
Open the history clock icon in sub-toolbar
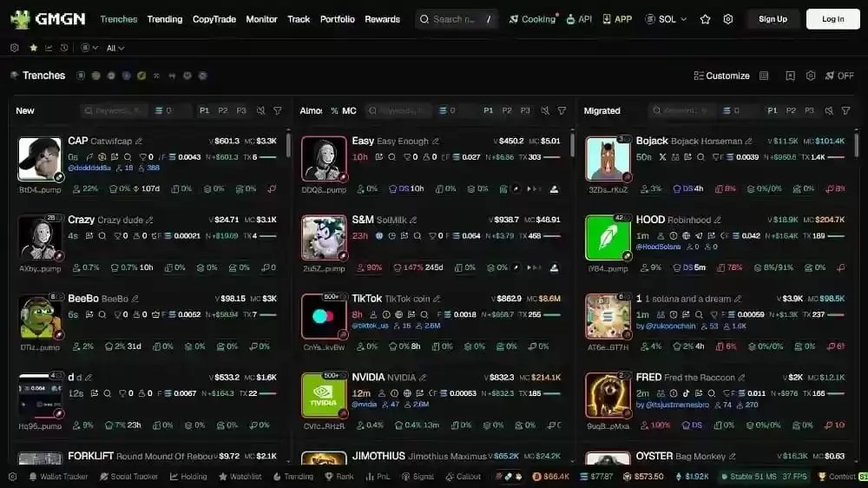(x=64, y=48)
